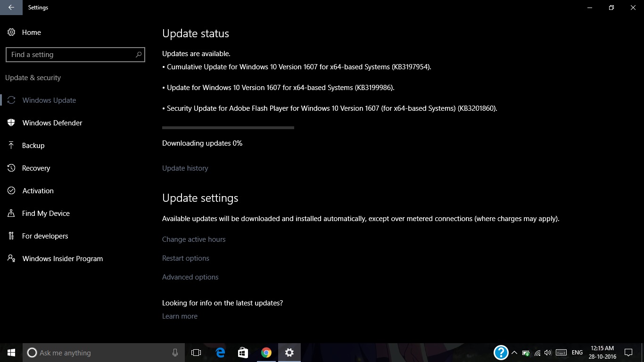Click the Settings gear in the taskbar
The width and height of the screenshot is (644, 362).
tap(289, 353)
